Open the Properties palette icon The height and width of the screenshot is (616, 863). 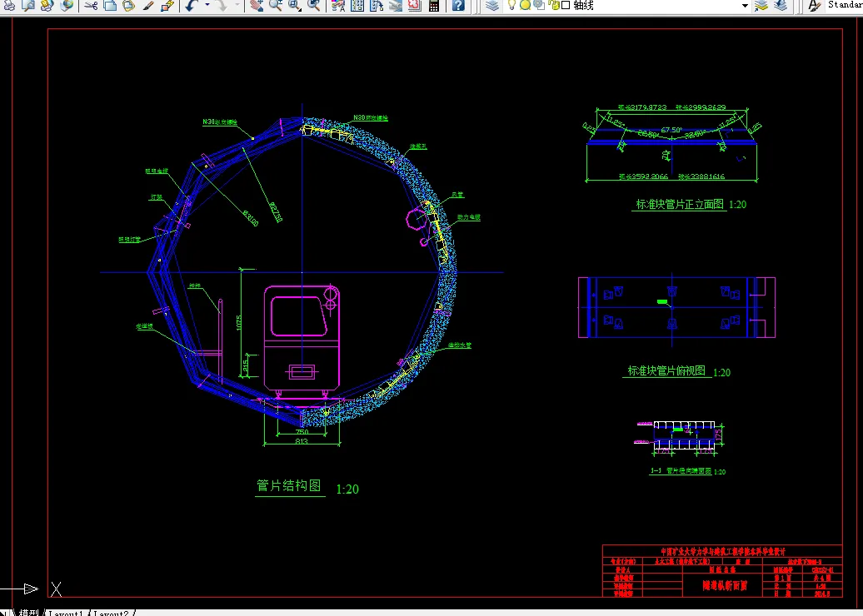tap(338, 6)
